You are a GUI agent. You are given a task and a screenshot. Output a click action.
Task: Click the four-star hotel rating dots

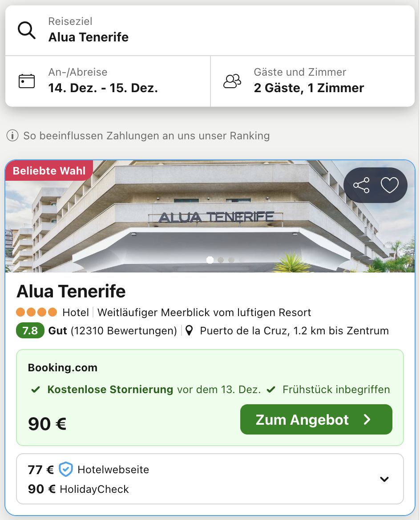(36, 312)
